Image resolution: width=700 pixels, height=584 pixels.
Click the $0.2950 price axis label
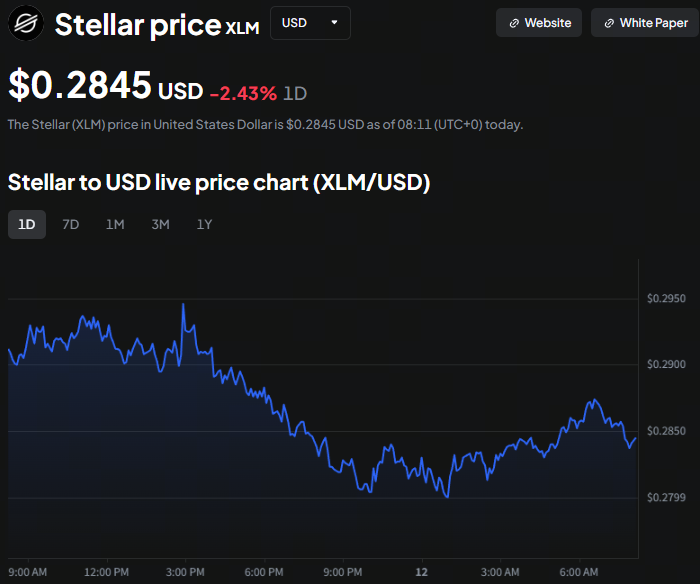[666, 299]
